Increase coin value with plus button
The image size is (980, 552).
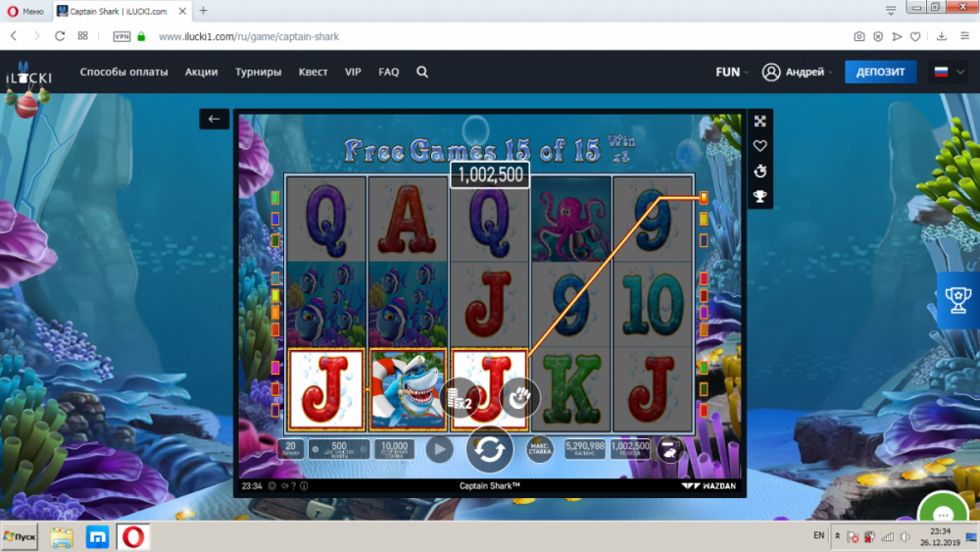pos(364,449)
